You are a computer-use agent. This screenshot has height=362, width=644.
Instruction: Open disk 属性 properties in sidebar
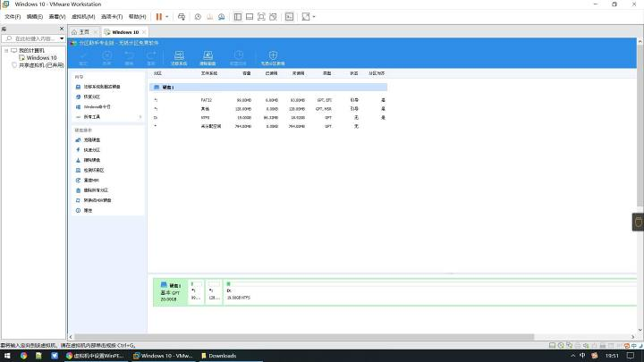point(84,211)
